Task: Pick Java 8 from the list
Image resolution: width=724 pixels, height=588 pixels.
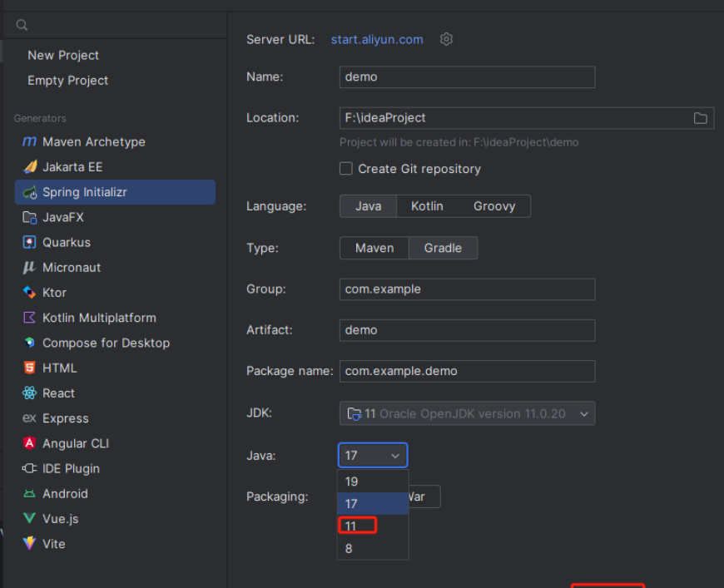Action: (373, 548)
